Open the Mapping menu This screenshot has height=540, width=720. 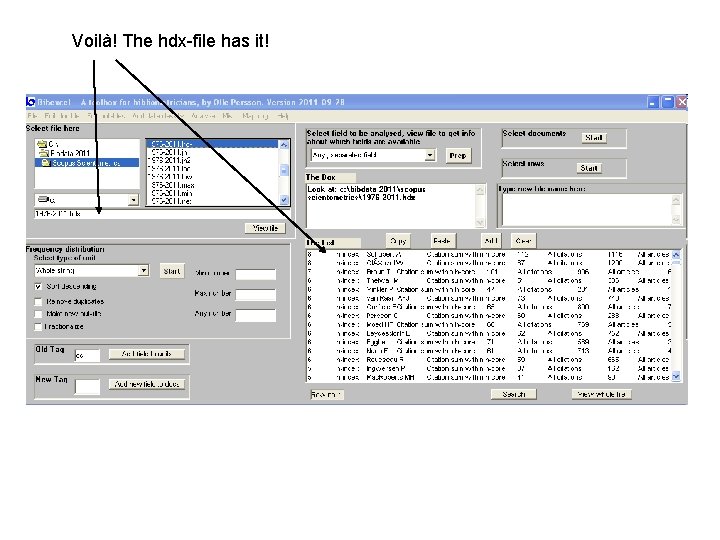[x=255, y=116]
